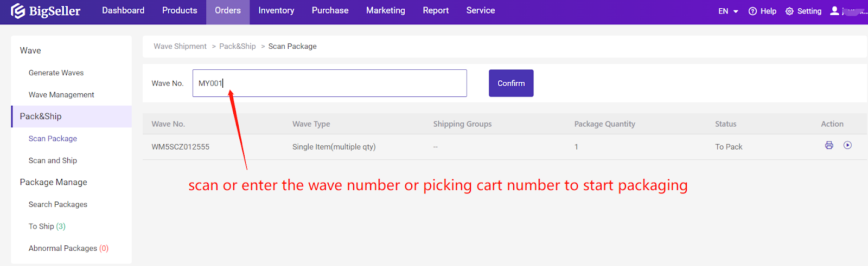Go to the Inventory menu
The height and width of the screenshot is (266, 868).
point(276,11)
